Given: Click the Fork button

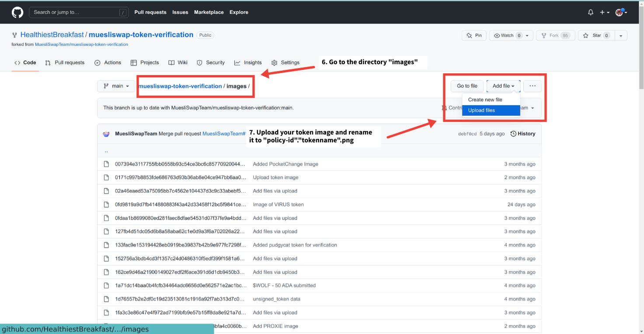Looking at the screenshot, I should pos(555,35).
